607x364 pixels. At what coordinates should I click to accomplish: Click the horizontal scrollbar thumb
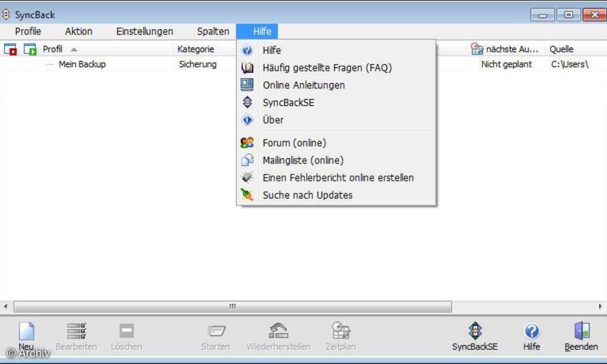click(x=233, y=306)
